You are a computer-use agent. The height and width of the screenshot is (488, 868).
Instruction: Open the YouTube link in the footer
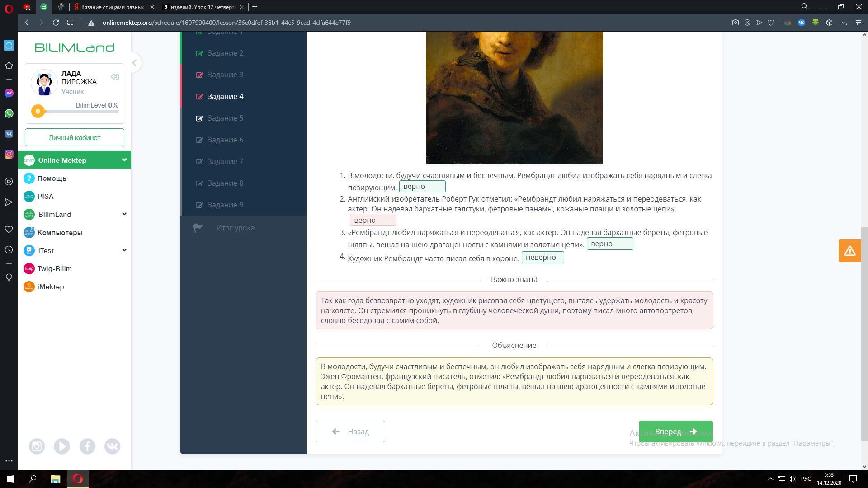coord(62,446)
